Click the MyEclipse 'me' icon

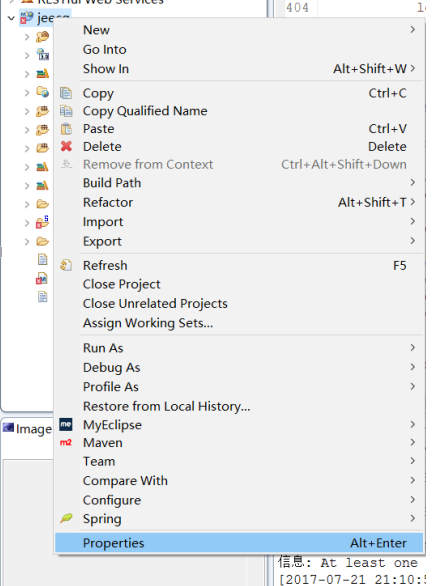(x=66, y=425)
